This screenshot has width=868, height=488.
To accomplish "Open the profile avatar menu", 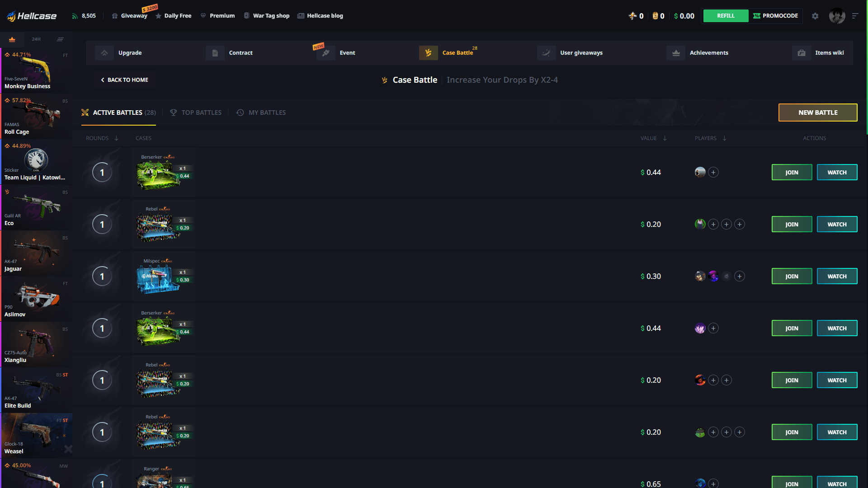I will (838, 15).
